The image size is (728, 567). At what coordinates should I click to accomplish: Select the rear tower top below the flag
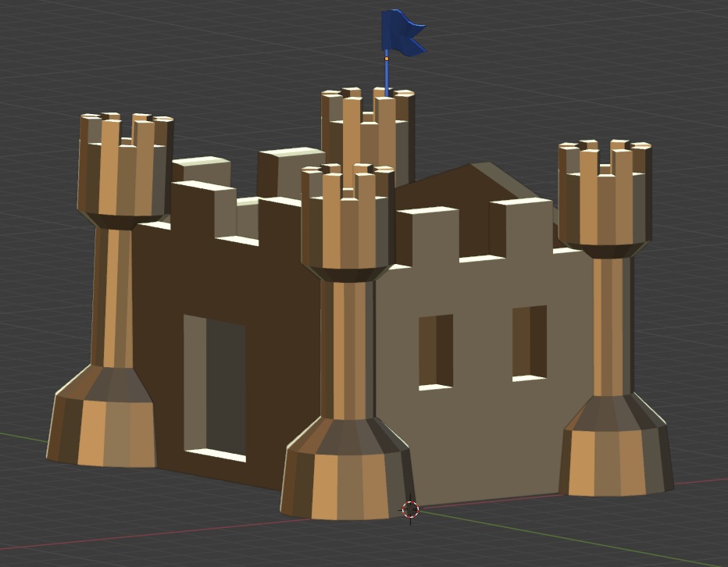[367, 133]
